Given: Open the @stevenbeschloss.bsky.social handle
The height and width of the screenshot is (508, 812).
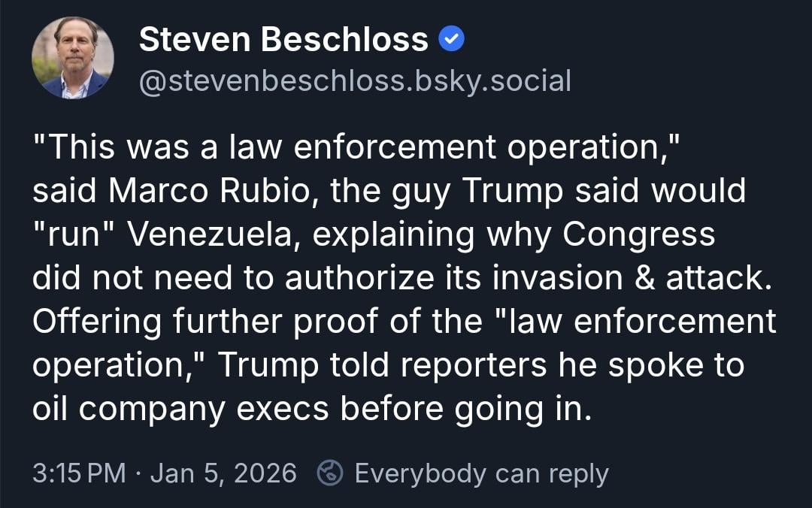Looking at the screenshot, I should 355,80.
